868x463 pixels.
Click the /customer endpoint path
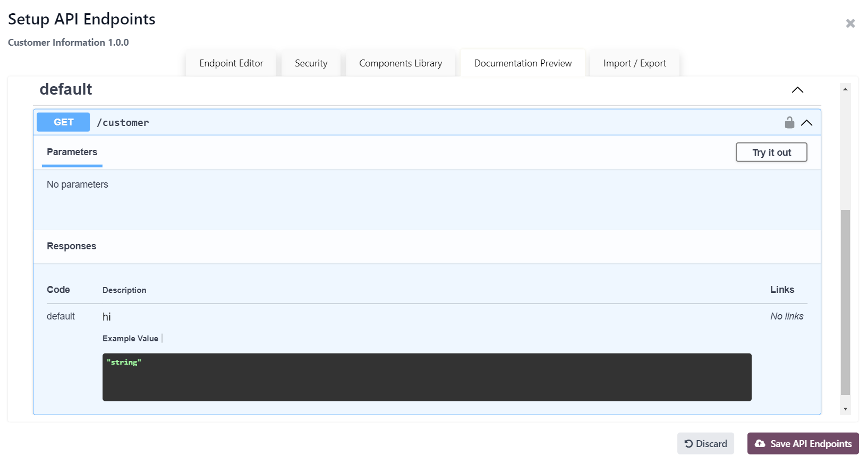pos(123,123)
